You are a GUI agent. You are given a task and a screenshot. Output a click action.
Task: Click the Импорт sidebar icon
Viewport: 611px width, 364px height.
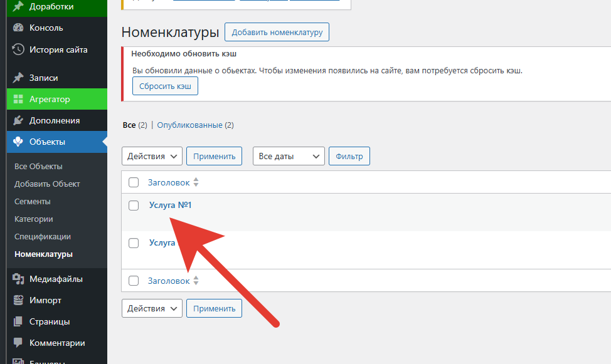click(x=18, y=300)
